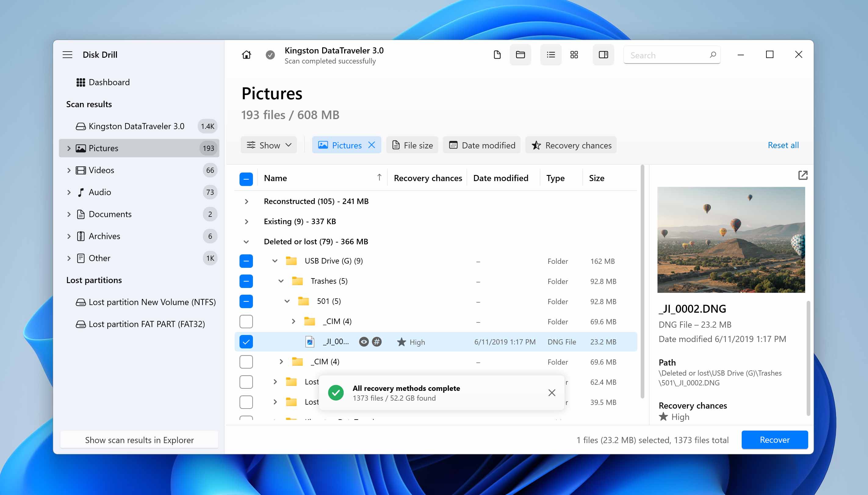Go to the Home screen icon
868x495 pixels.
pyautogui.click(x=247, y=55)
